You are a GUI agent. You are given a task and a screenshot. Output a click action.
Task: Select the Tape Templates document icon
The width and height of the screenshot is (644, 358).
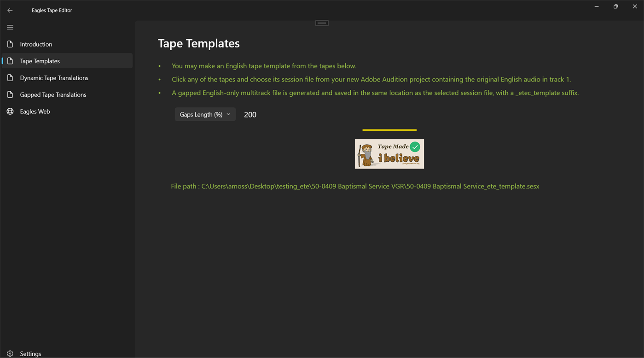[x=10, y=60]
